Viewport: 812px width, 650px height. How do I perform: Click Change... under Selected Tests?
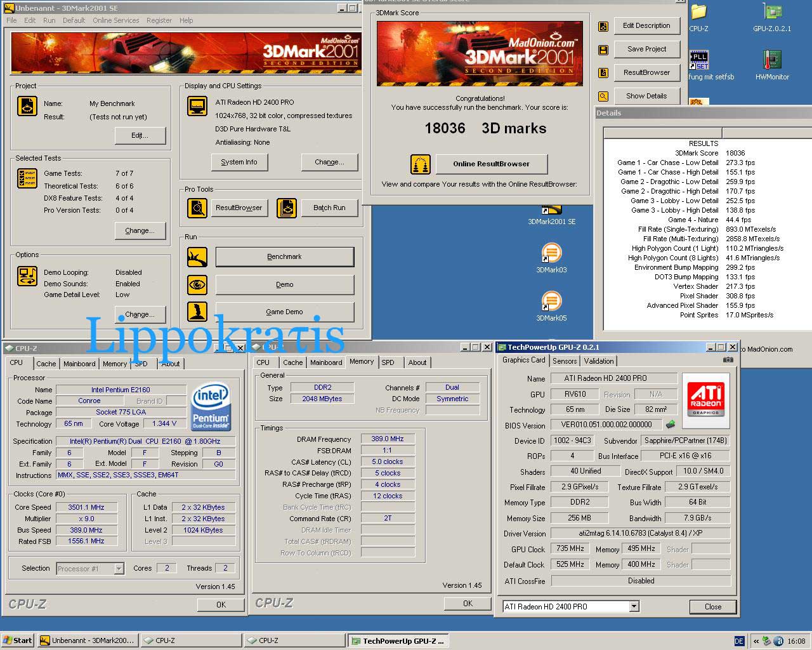140,230
